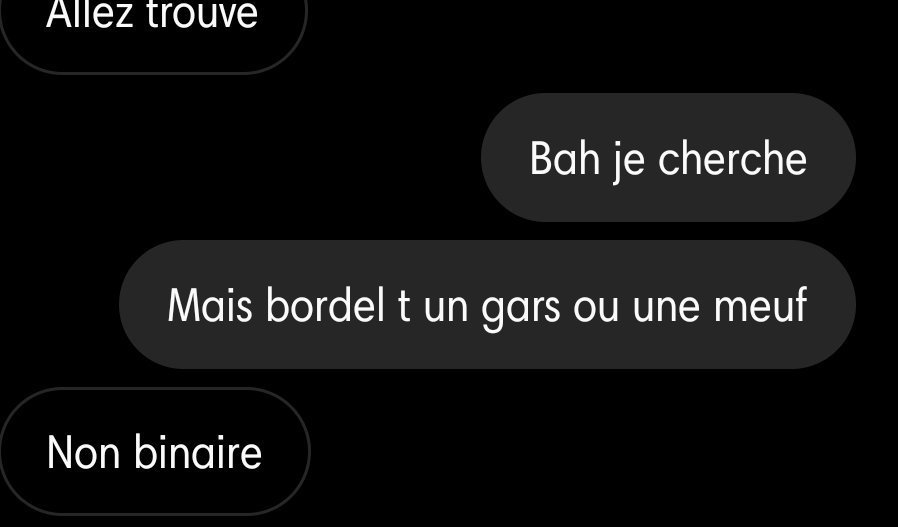Tap the word "je" in sent bubble
This screenshot has width=898, height=527.
coord(629,162)
